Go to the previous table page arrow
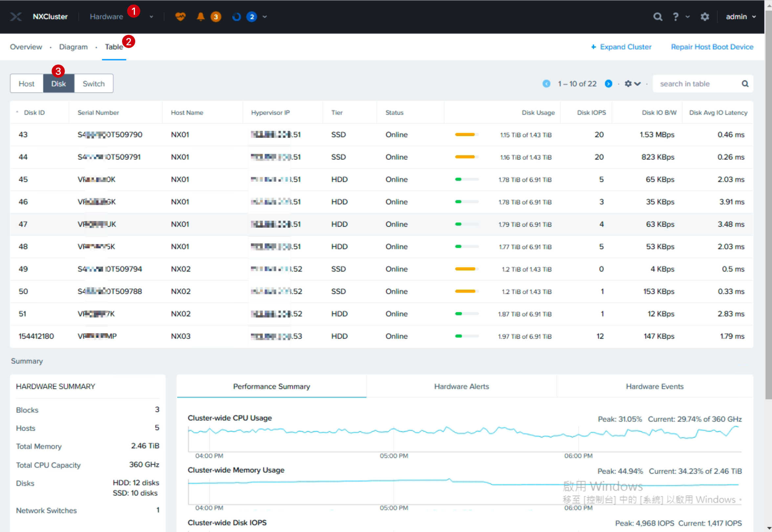This screenshot has width=772, height=532. point(546,84)
